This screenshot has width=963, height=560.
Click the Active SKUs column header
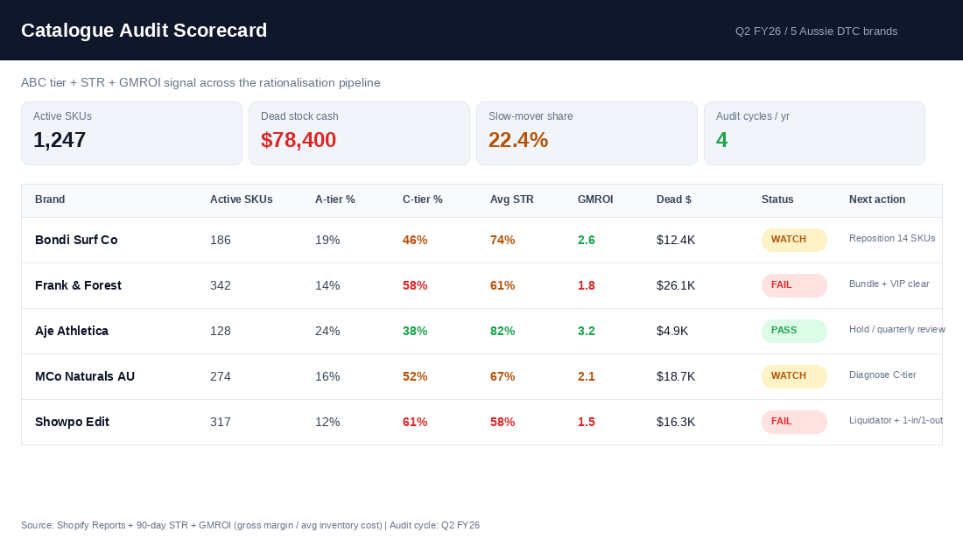point(242,199)
